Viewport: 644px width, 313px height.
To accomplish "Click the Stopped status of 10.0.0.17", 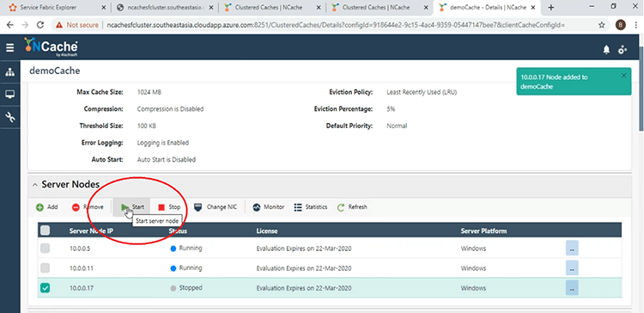I will [186, 288].
